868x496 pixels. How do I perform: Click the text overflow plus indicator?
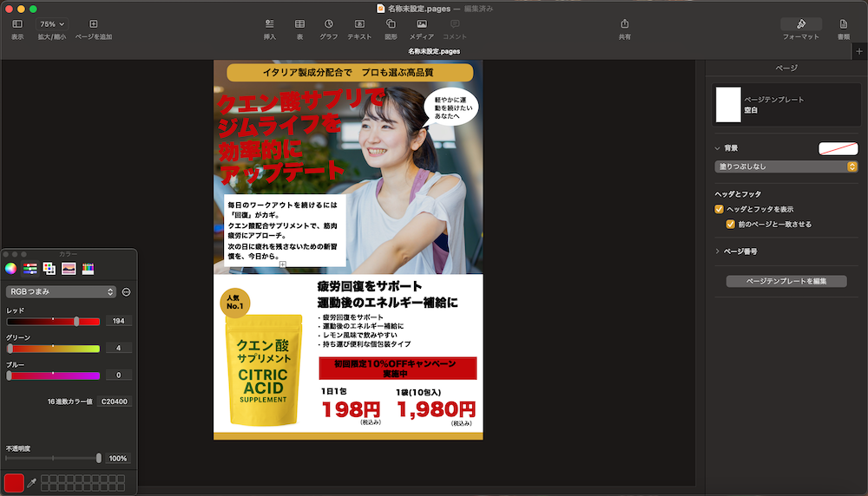coord(283,264)
